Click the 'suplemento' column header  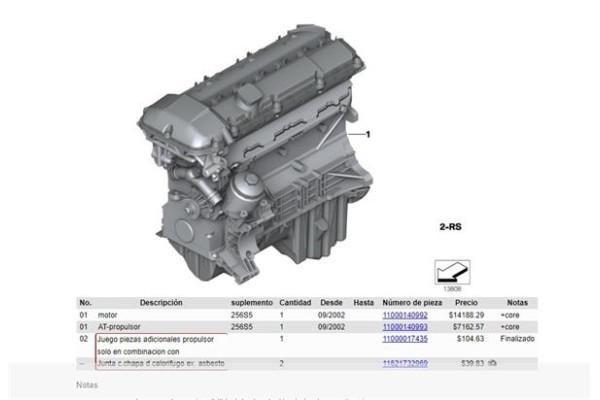coord(252,303)
